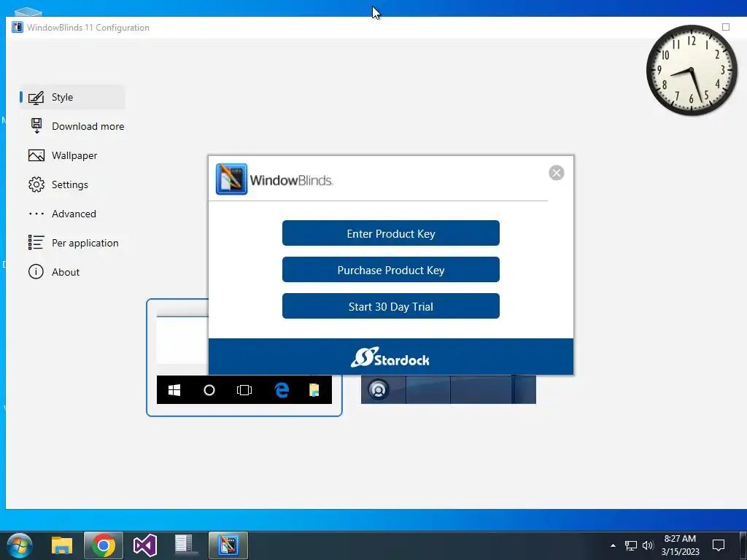This screenshot has width=747, height=560.
Task: Click the volume speaker tray icon
Action: [648, 545]
